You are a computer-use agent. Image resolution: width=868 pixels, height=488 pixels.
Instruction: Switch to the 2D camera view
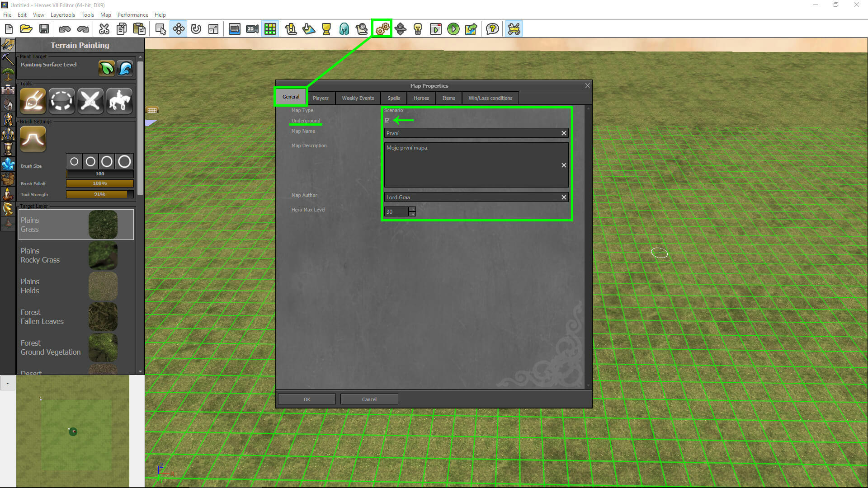coord(252,29)
